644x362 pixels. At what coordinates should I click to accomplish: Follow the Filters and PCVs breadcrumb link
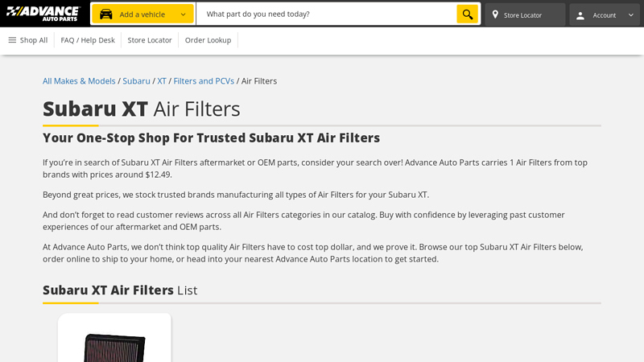coord(204,81)
